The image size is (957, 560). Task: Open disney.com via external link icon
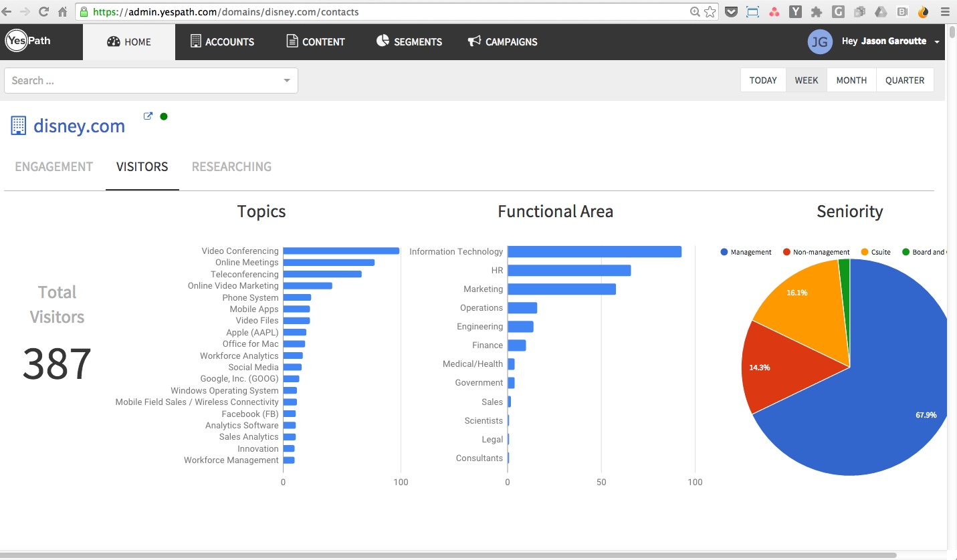click(148, 116)
